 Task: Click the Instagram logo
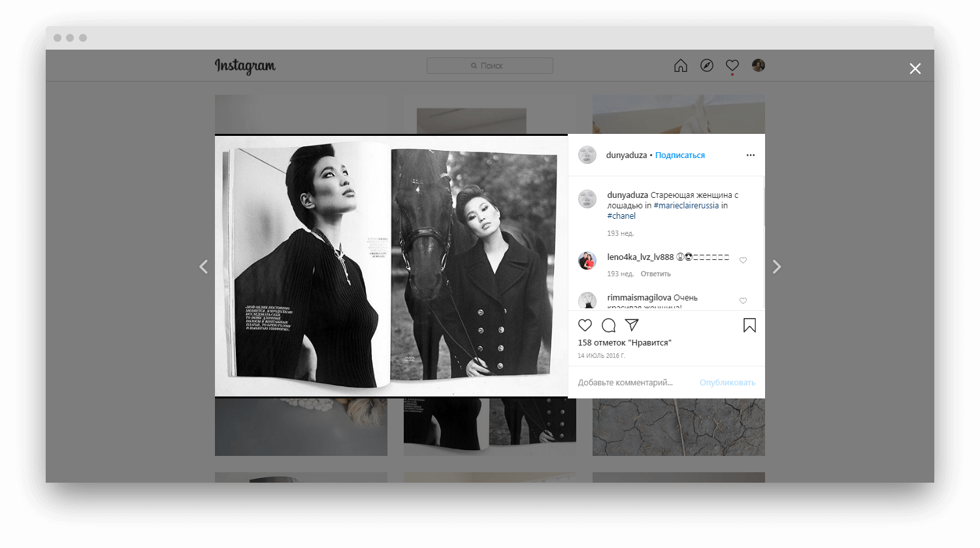245,66
